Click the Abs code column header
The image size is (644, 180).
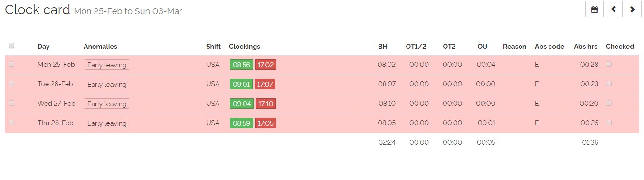[x=549, y=47]
